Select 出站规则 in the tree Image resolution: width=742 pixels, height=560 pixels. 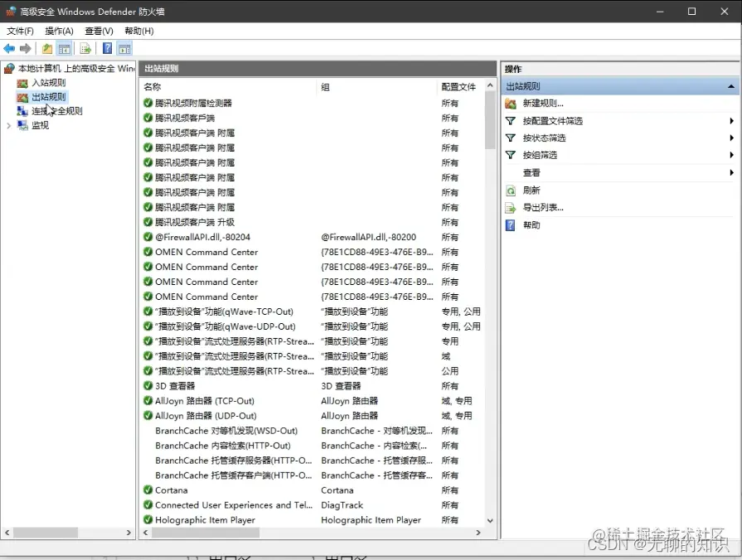pos(49,98)
